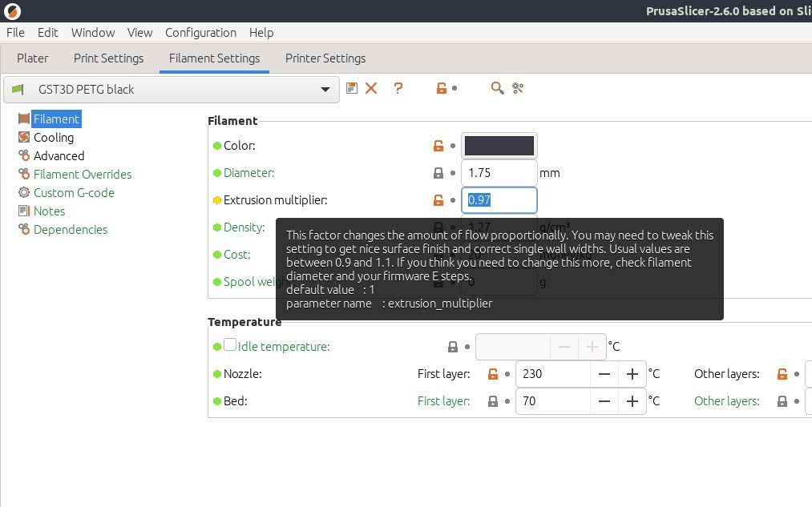
Task: Click the Density option label
Action: [x=244, y=227]
